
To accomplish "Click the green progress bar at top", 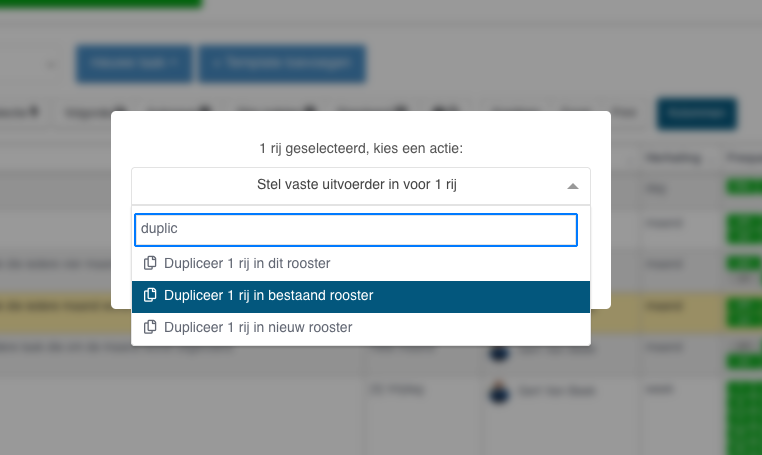I will point(100,4).
